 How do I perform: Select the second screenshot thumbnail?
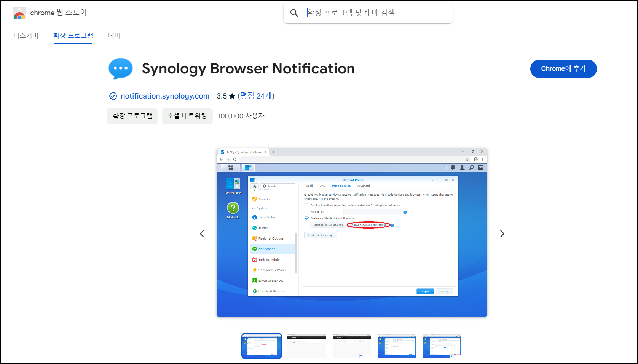307,346
